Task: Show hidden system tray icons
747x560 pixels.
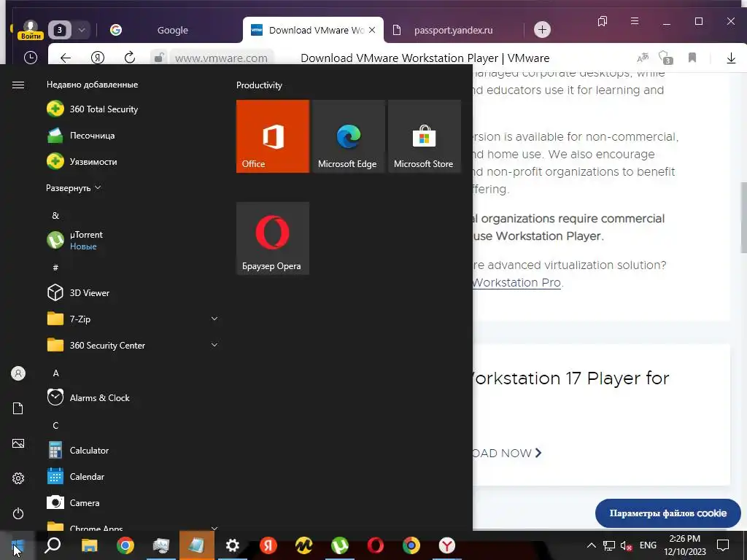Action: point(591,545)
